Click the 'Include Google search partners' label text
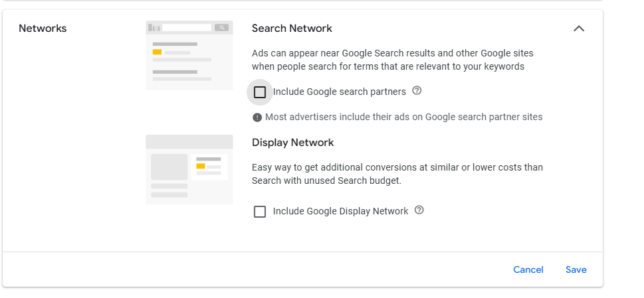Image resolution: width=644 pixels, height=298 pixels. (339, 92)
